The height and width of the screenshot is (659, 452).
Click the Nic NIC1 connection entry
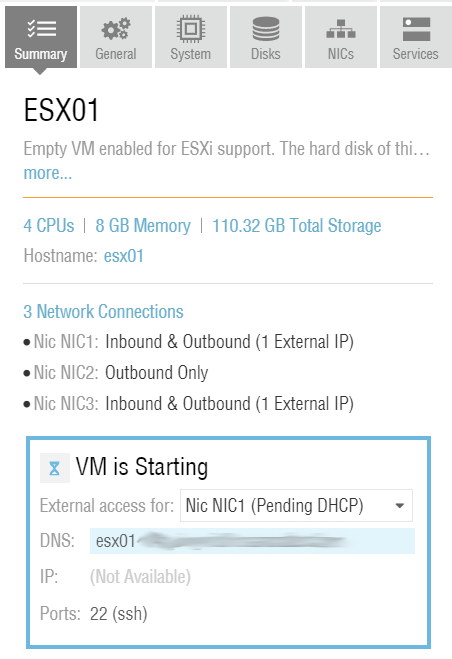coord(189,342)
